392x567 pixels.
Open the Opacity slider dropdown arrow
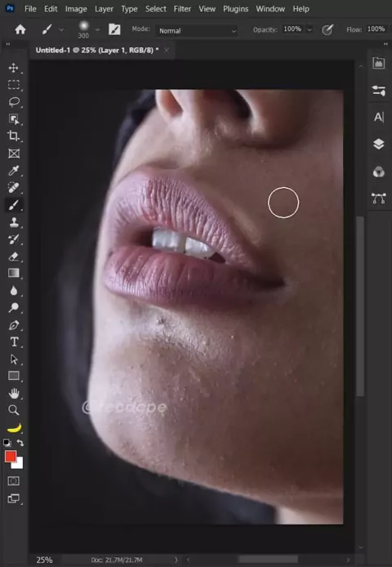point(310,29)
